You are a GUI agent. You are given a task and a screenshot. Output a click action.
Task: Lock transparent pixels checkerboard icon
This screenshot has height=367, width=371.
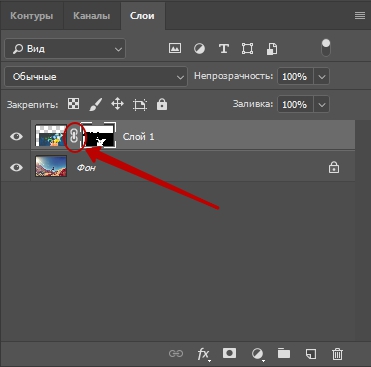73,104
